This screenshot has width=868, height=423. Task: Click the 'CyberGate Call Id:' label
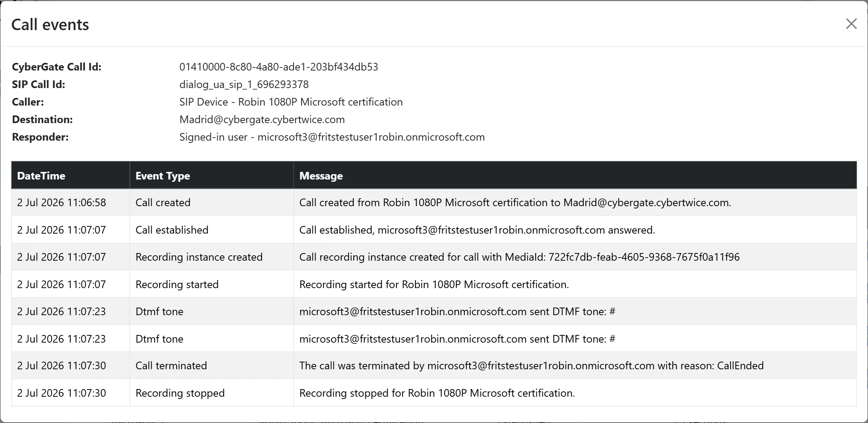tap(57, 67)
